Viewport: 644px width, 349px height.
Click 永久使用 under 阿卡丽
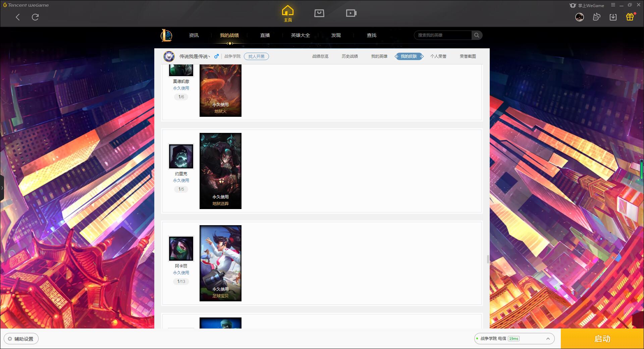181,273
